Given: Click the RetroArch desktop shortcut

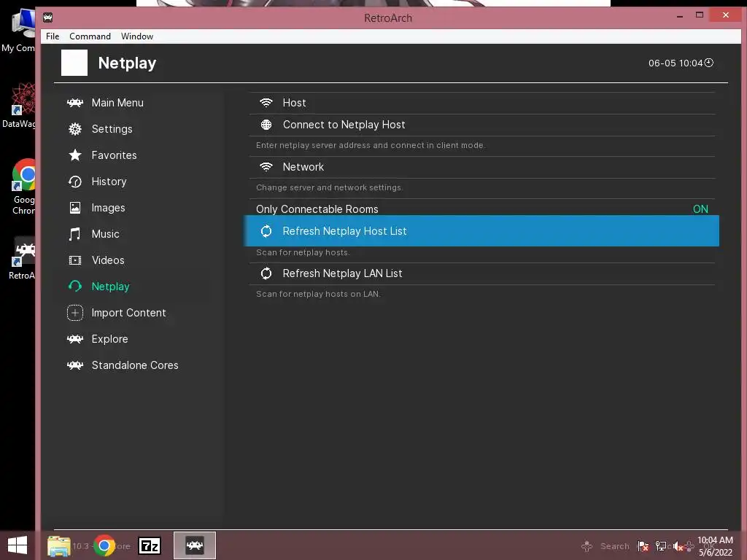Looking at the screenshot, I should 23,257.
